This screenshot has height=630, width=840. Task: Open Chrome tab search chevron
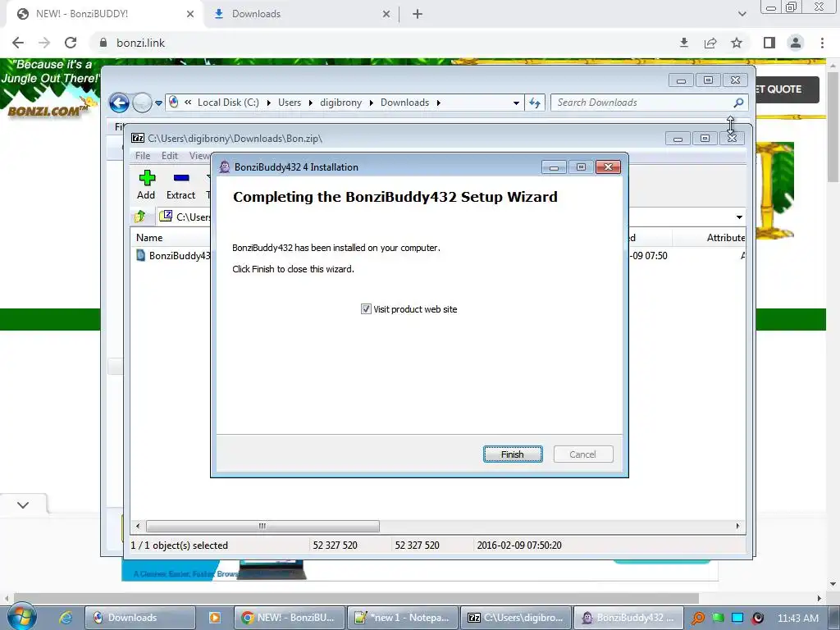tap(742, 14)
